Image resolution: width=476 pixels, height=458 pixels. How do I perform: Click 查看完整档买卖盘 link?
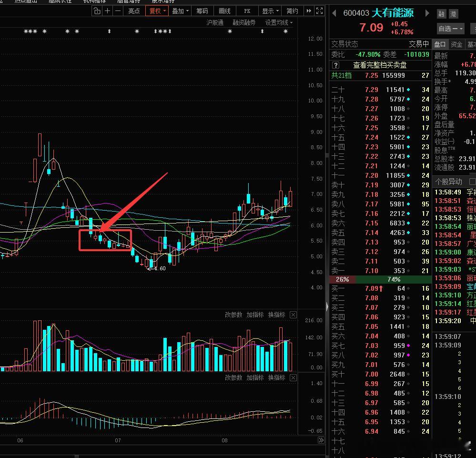[380, 65]
